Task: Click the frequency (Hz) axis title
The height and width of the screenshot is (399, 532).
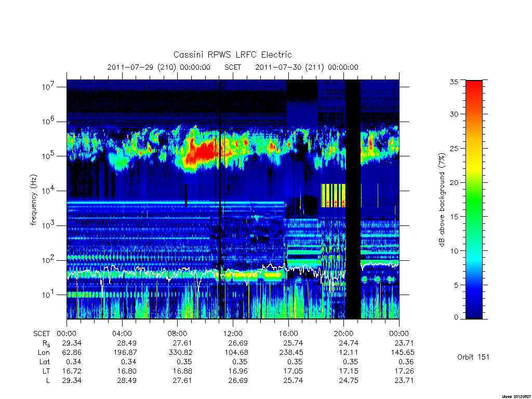Action: 33,200
